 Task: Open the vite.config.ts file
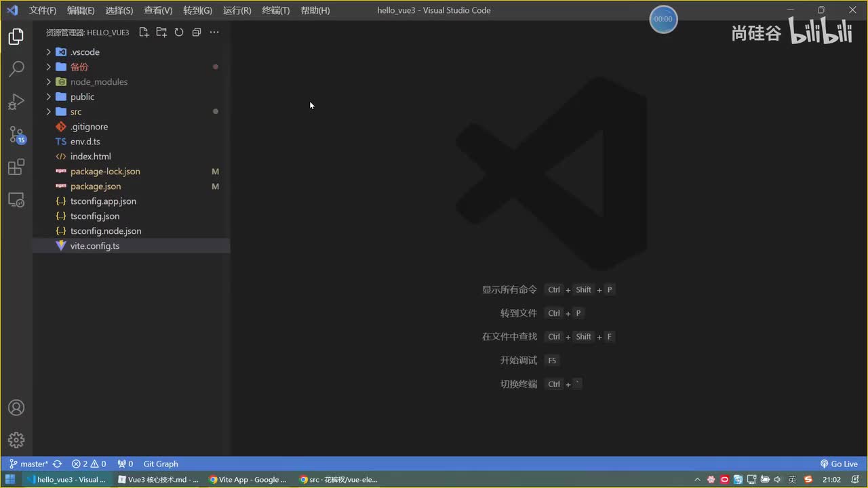click(x=132, y=246)
